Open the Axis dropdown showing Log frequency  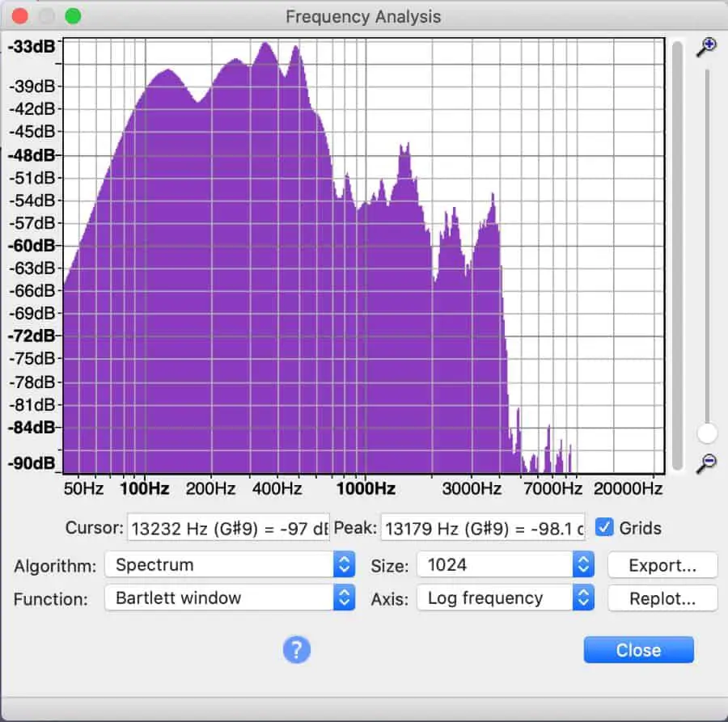tap(506, 597)
